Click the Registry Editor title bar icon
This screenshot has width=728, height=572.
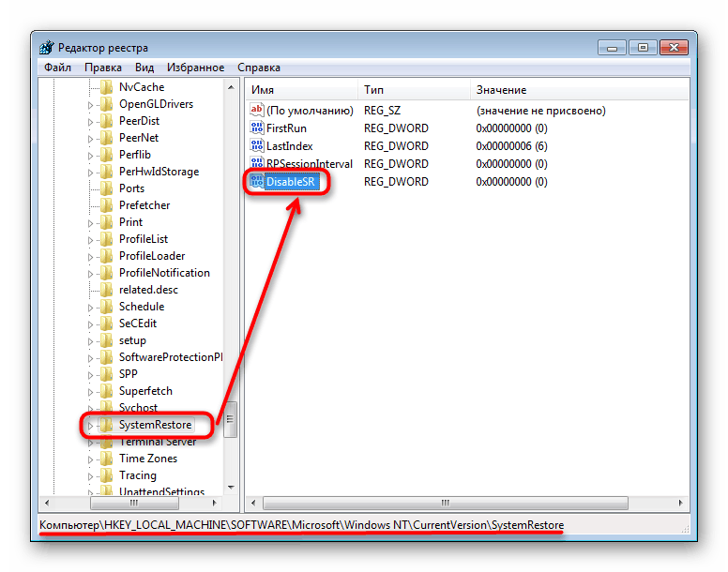46,47
